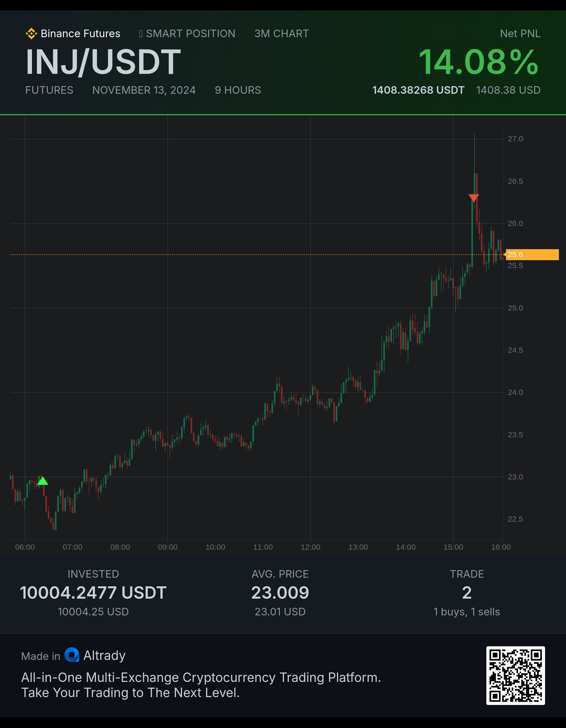Click the 27.0 price axis label
Screen dimensions: 566x728
click(515, 139)
